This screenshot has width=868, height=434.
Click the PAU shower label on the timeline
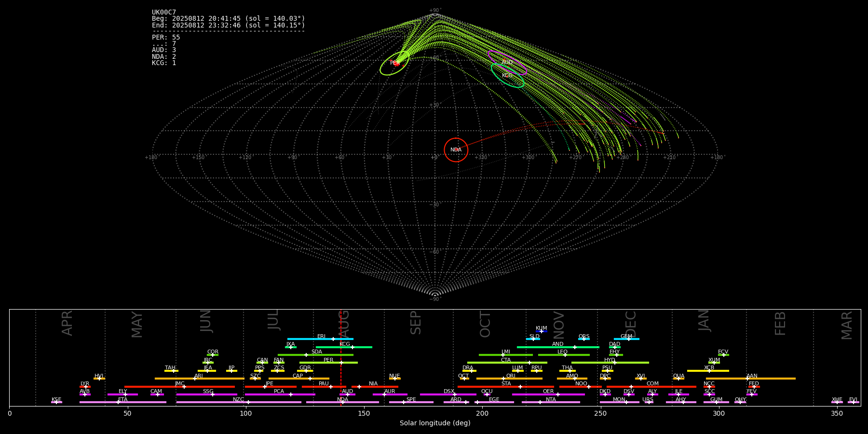click(x=324, y=384)
